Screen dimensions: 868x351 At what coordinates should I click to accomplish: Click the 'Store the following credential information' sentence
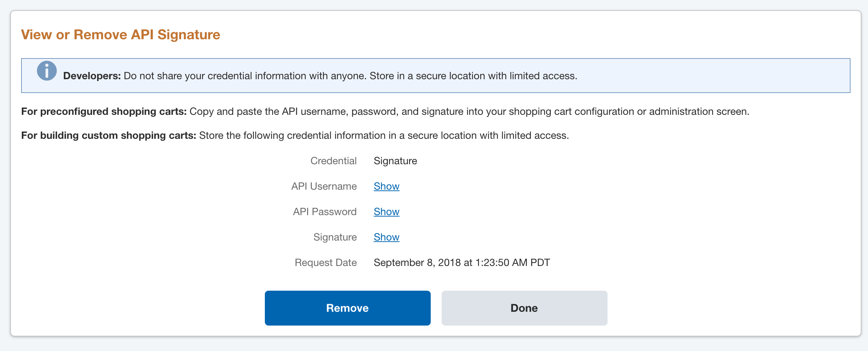[384, 136]
